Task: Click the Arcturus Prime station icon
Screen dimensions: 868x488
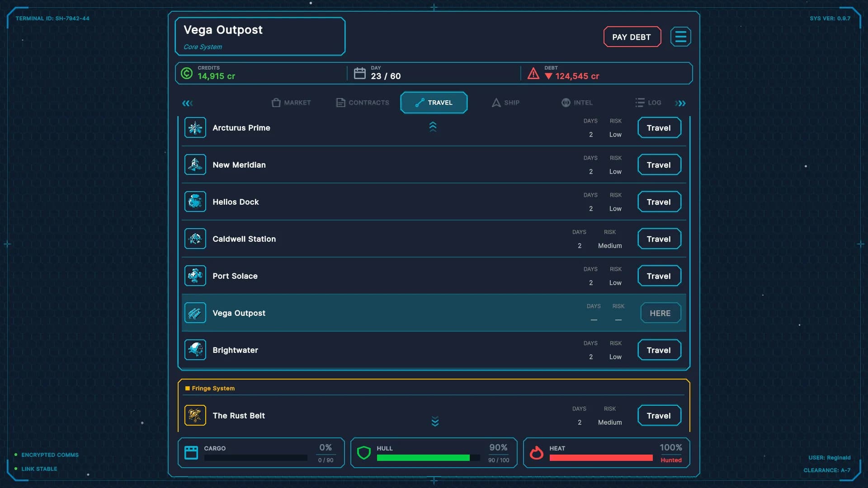Action: [x=195, y=128]
